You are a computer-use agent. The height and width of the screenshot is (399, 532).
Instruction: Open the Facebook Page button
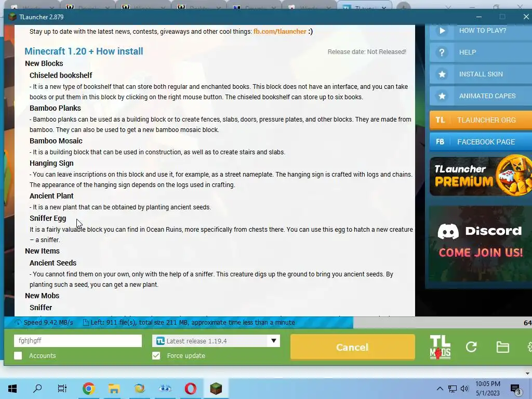[481, 142]
